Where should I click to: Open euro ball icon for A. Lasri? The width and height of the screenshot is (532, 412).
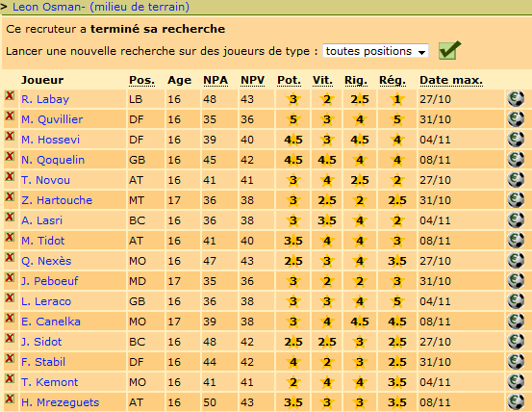516,219
